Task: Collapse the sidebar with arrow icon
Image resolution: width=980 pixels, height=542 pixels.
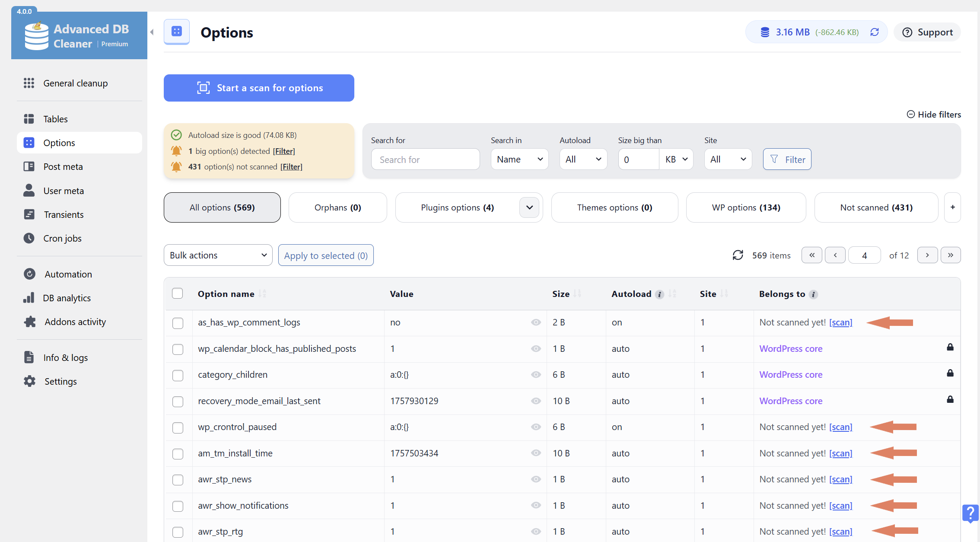Action: 152,32
